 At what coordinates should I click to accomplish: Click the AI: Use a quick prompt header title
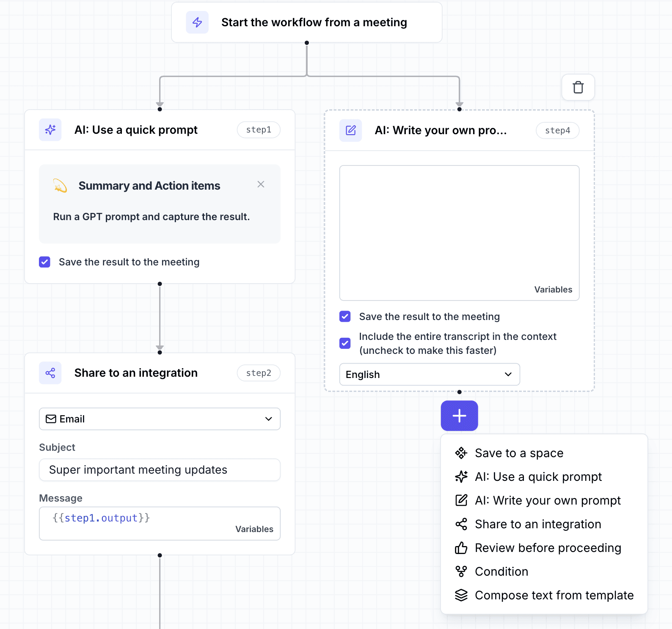point(136,130)
